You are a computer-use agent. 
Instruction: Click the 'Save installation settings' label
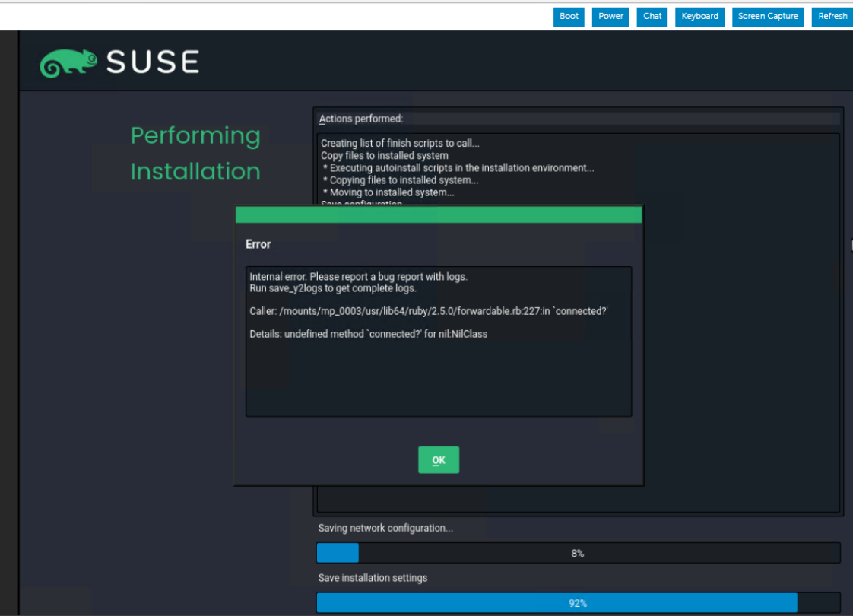[373, 578]
